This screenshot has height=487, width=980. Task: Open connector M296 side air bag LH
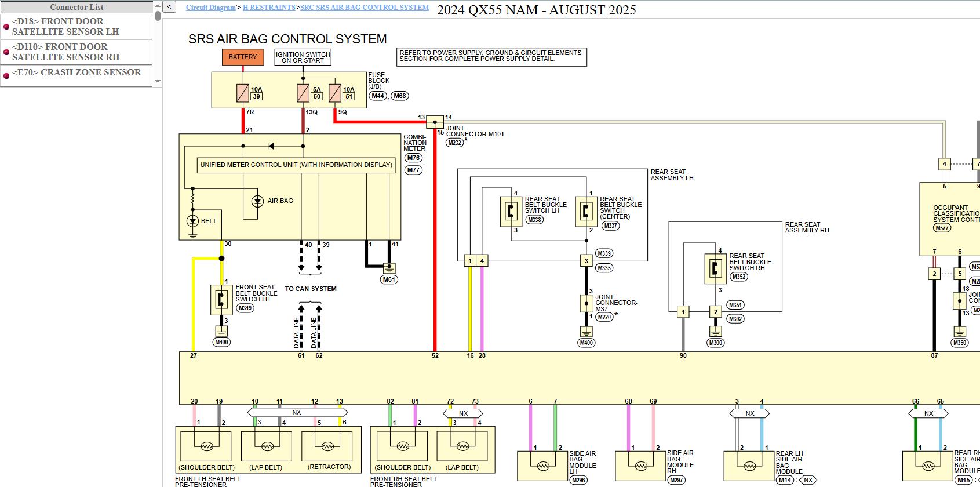578,480
